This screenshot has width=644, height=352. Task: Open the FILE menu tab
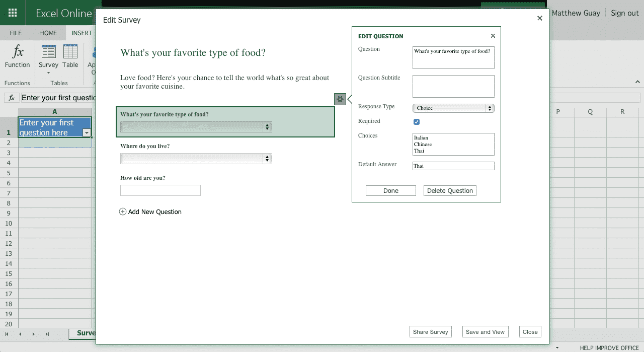coord(16,33)
